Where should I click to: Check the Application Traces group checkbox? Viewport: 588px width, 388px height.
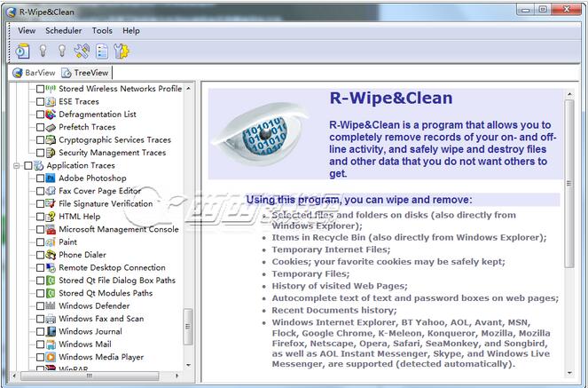point(28,165)
